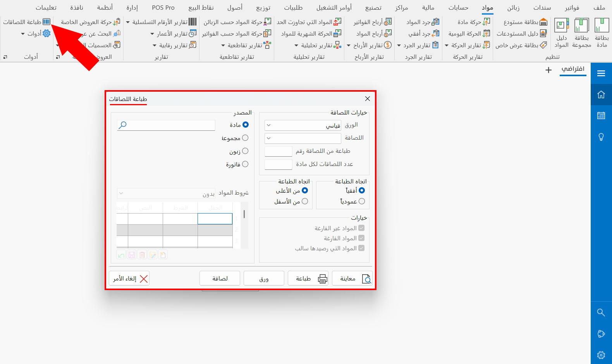The width and height of the screenshot is (612, 364).
Task: Click the search magnifier in sidebar
Action: pos(601,312)
